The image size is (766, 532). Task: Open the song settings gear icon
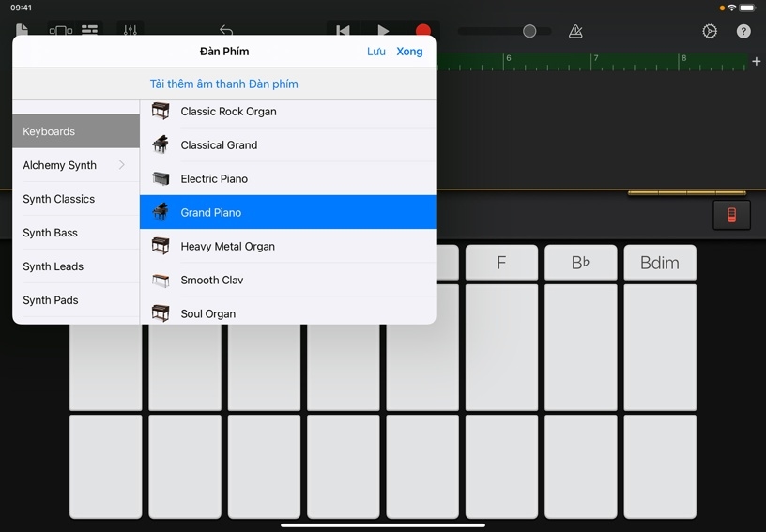pos(710,31)
